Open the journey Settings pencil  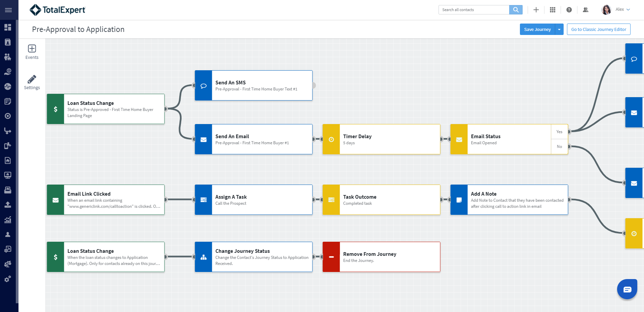[x=32, y=82]
